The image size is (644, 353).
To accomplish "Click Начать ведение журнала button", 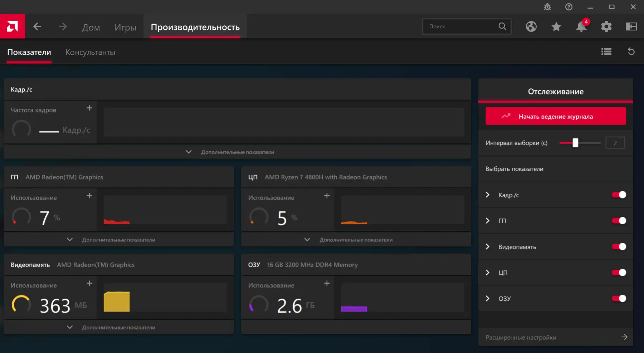I will point(556,116).
